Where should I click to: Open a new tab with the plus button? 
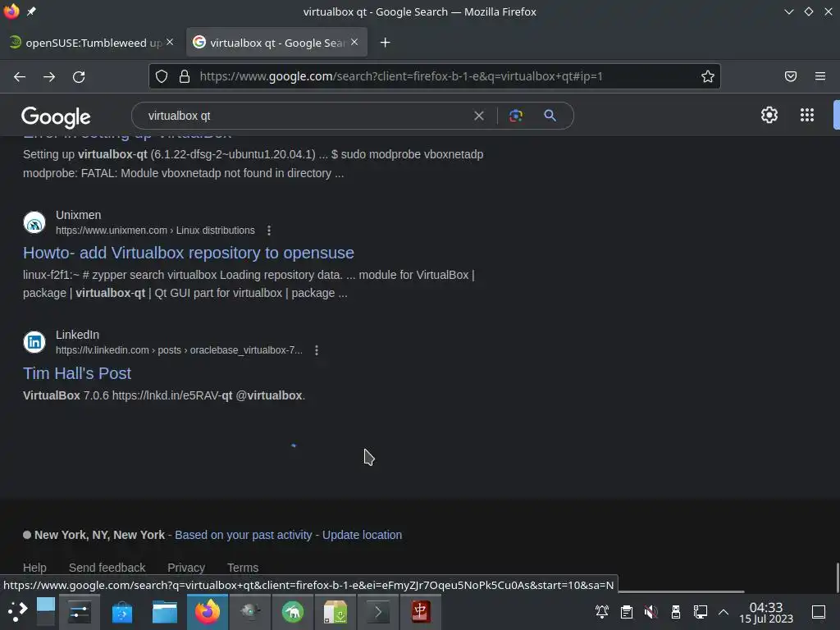pos(386,43)
